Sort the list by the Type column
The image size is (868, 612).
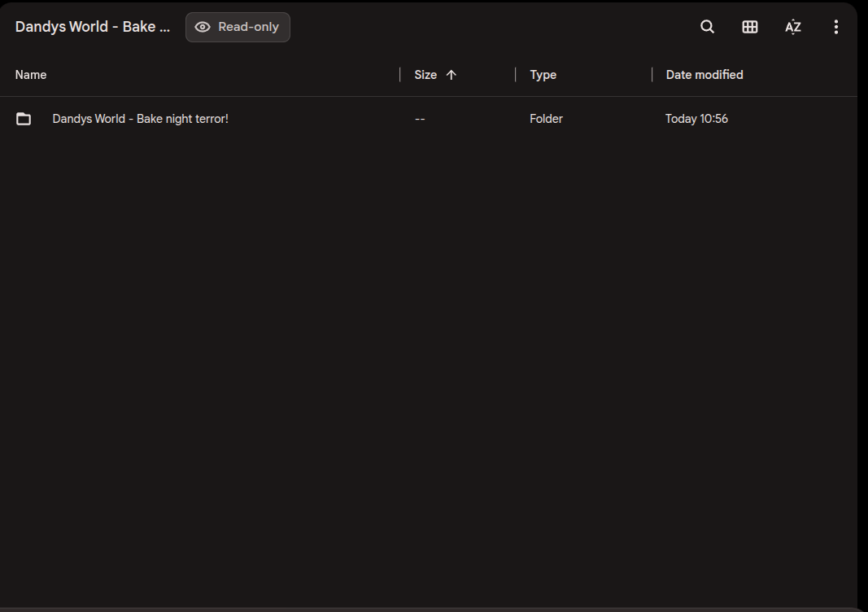[543, 75]
